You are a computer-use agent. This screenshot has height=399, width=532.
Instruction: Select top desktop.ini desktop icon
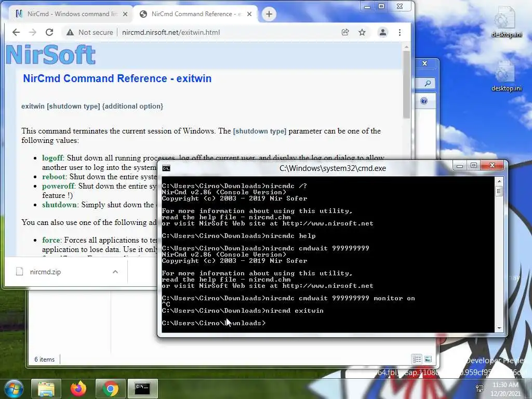[506, 22]
